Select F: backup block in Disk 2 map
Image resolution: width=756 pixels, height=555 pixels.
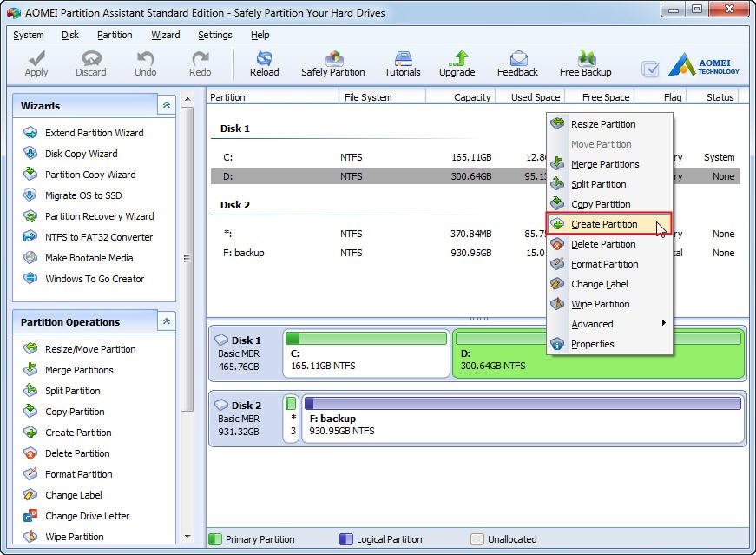tap(523, 419)
